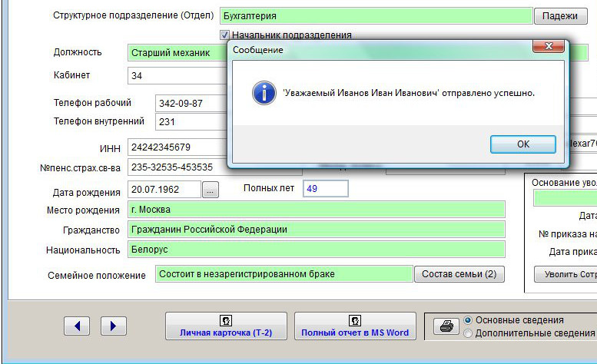
Task: Close the Сообщение dialog with X
Action: 549,46
